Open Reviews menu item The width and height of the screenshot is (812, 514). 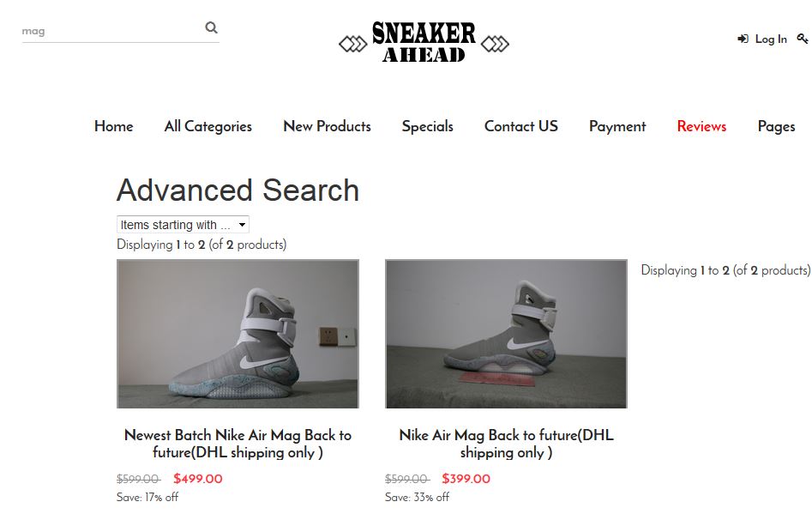(x=701, y=126)
